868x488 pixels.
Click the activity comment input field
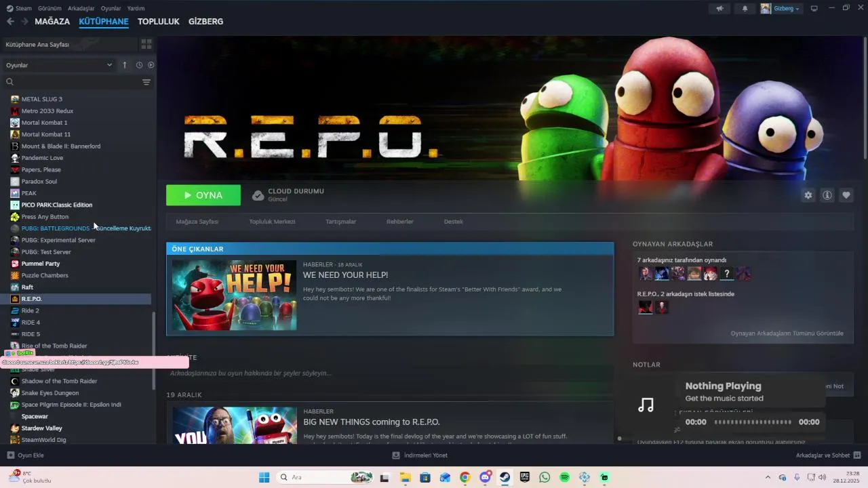point(390,373)
